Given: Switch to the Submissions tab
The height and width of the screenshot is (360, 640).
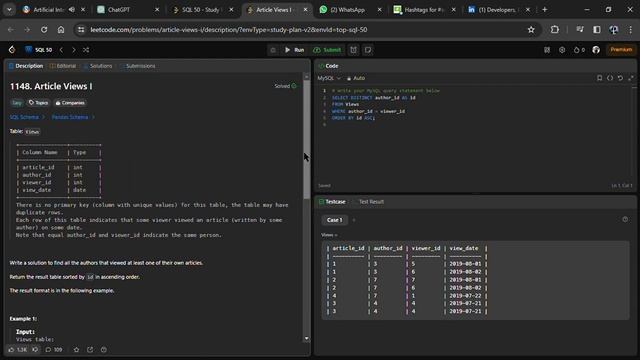Looking at the screenshot, I should (x=137, y=66).
